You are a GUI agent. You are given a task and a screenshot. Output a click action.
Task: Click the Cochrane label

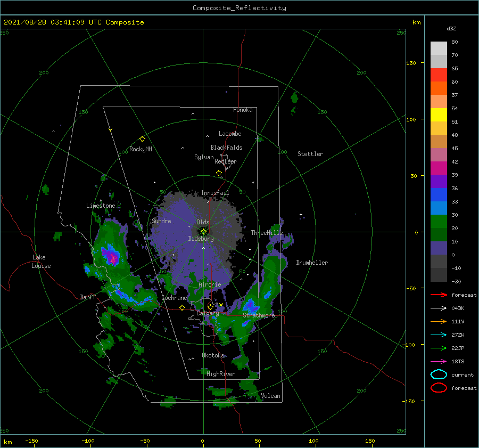(174, 298)
